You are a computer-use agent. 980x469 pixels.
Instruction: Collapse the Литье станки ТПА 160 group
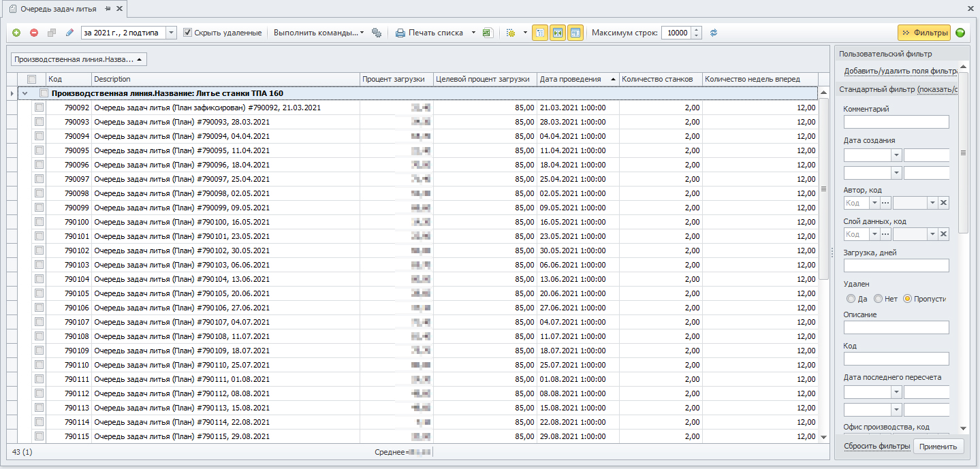[25, 93]
